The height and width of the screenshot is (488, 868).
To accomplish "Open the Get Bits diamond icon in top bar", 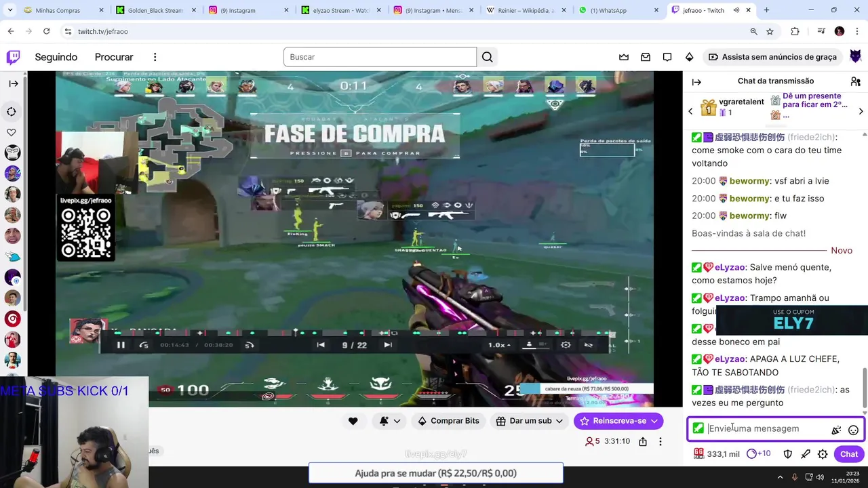I will (x=689, y=57).
